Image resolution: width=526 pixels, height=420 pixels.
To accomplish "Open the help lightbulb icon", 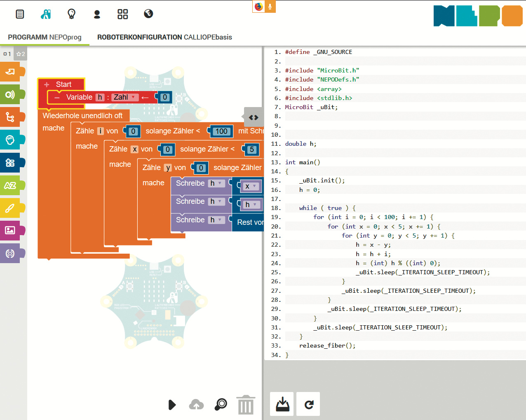I will click(71, 14).
